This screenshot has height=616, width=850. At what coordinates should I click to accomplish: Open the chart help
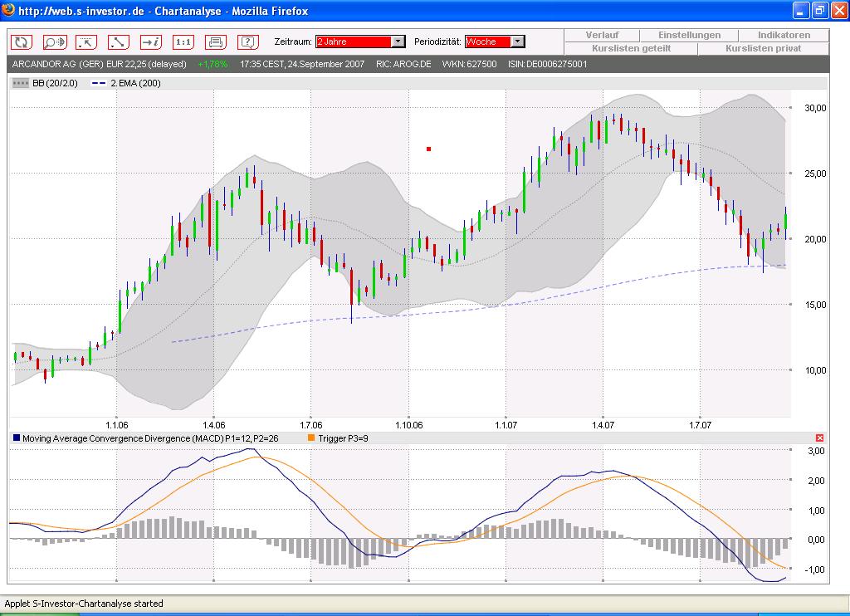click(x=246, y=41)
